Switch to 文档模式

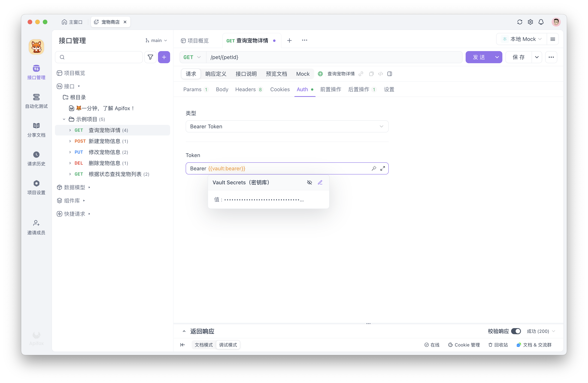[x=204, y=345]
